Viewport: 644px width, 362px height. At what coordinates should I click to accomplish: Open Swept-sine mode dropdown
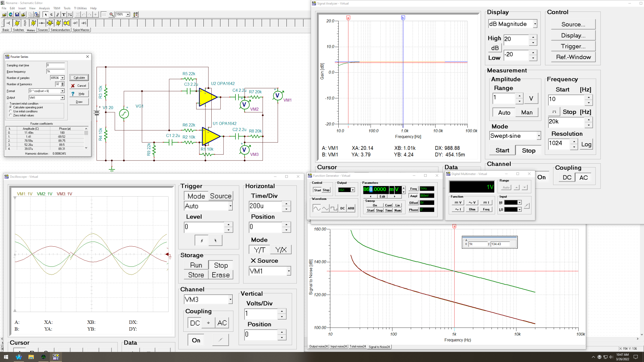(x=539, y=136)
